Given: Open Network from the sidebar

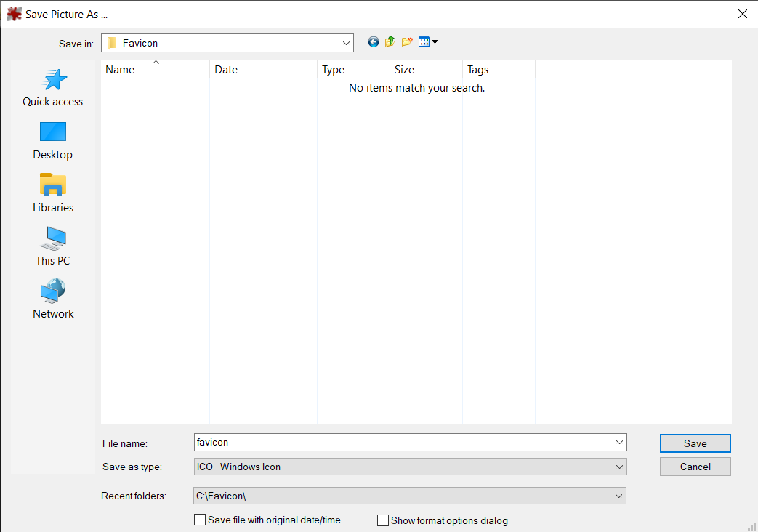Looking at the screenshot, I should (x=52, y=299).
